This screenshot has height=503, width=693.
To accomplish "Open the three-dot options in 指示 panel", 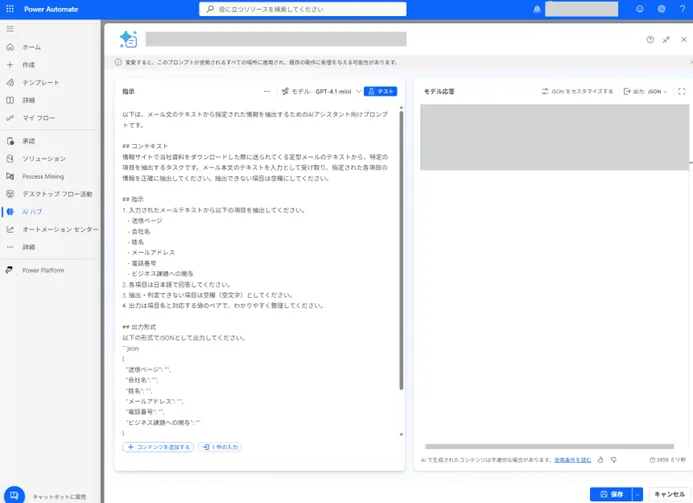I will click(267, 91).
